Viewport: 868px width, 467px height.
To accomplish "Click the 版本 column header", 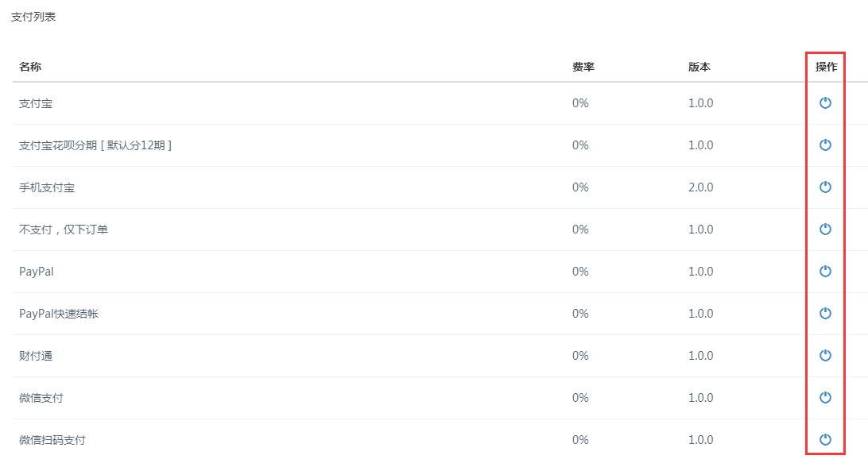I will coord(699,67).
